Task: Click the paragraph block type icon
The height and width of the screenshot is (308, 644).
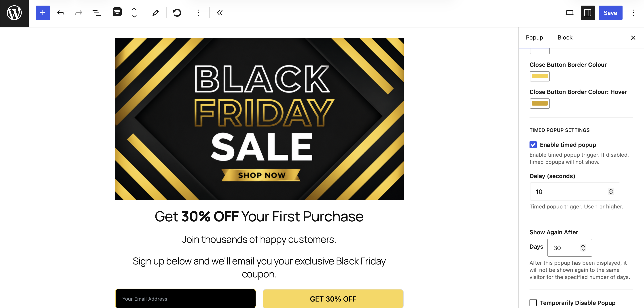Action: [117, 12]
